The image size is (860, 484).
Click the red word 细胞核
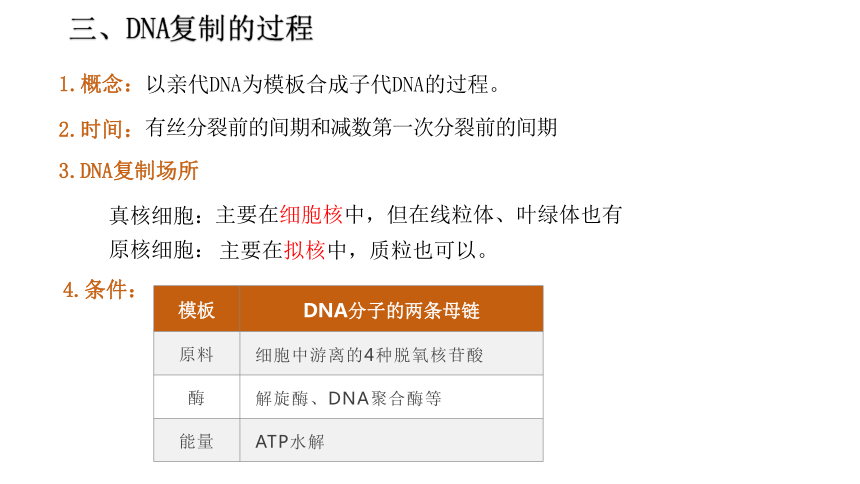tap(311, 215)
